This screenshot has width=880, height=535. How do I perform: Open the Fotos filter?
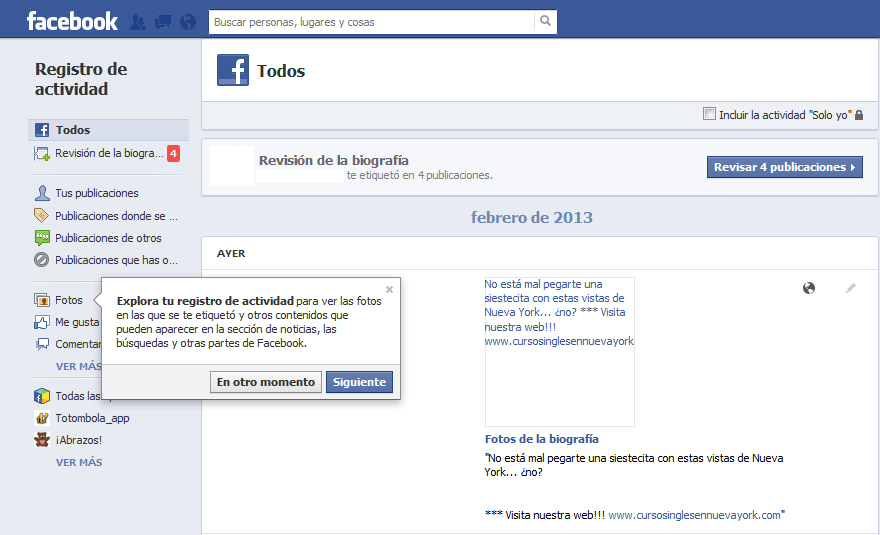67,300
